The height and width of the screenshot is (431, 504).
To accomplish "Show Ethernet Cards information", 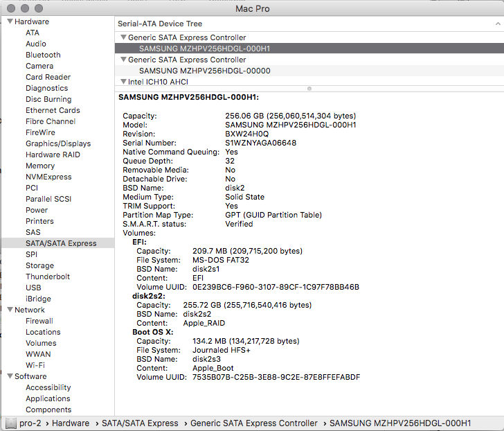I will pos(53,110).
